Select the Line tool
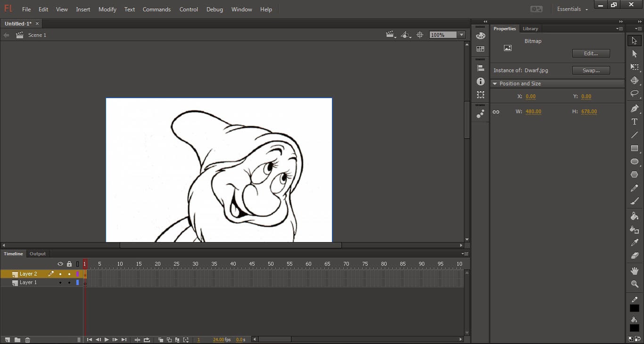 (635, 135)
